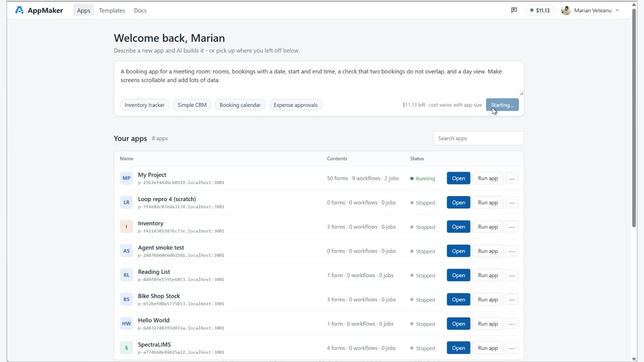The height and width of the screenshot is (362, 644).
Task: Open the feedback chat icon
Action: [x=514, y=10]
